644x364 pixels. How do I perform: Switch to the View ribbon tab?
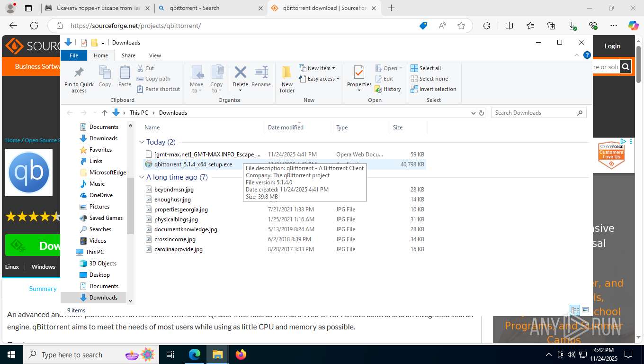tap(155, 55)
